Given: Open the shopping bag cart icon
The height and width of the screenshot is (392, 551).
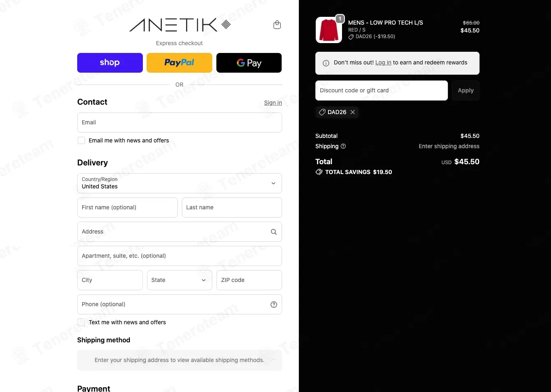Looking at the screenshot, I should pos(277,25).
